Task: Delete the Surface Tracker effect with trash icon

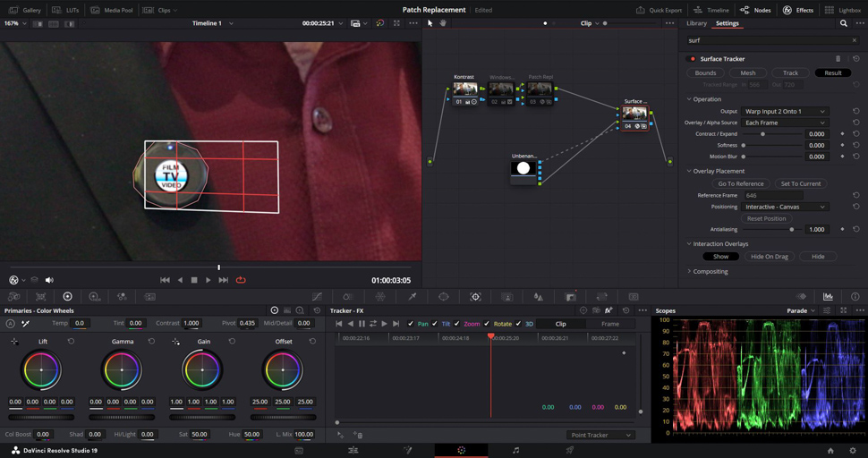Action: click(838, 59)
